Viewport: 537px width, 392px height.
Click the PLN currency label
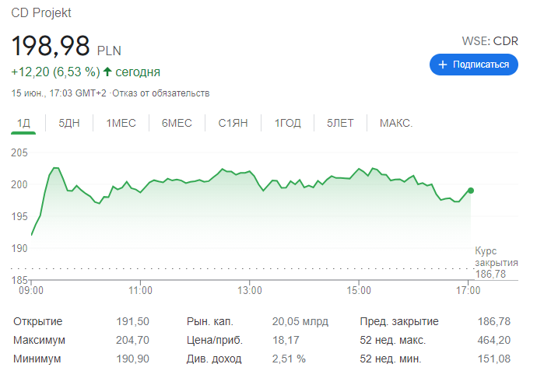point(109,51)
